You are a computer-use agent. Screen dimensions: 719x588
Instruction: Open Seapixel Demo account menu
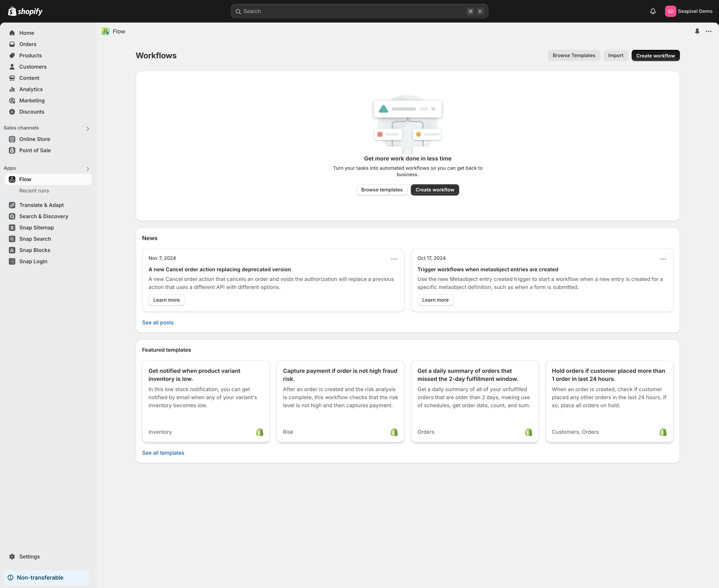(x=688, y=11)
